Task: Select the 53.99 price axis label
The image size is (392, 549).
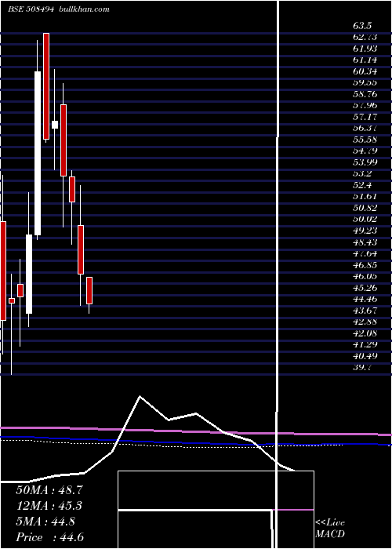Action: 365,162
